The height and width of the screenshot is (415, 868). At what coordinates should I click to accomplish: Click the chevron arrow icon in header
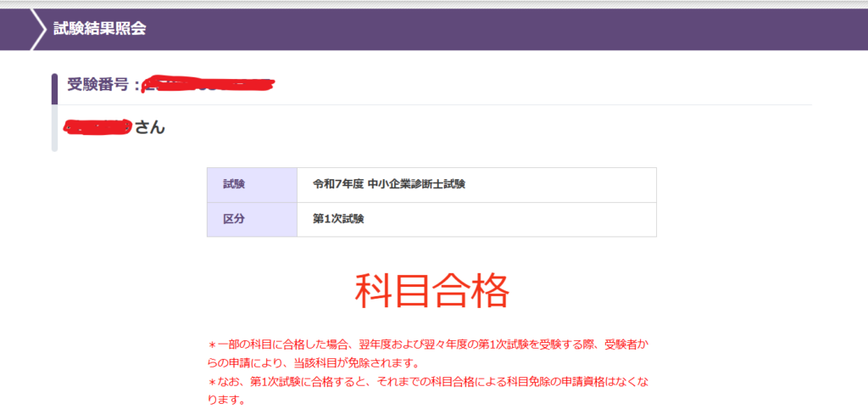pos(38,29)
